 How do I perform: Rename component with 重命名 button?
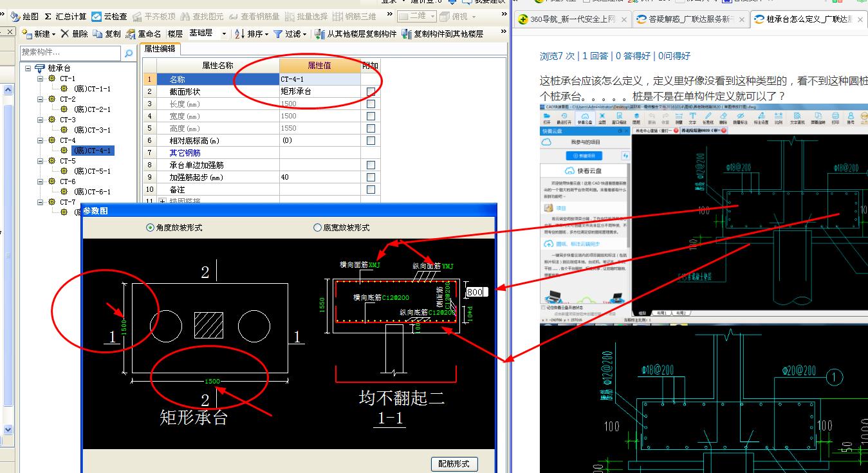(143, 33)
